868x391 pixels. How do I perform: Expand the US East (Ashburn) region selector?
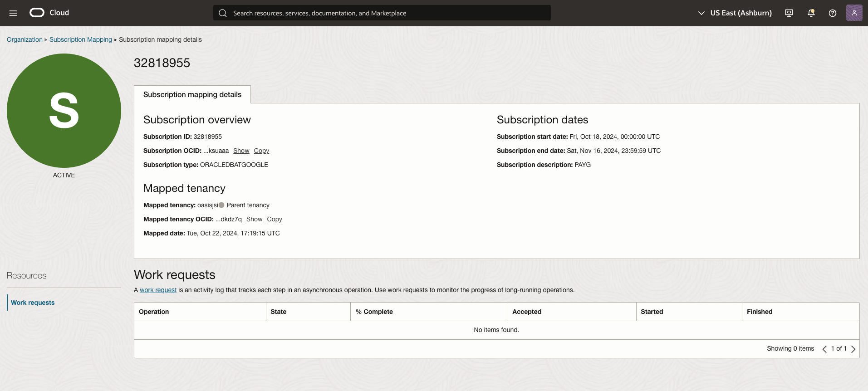click(x=734, y=13)
